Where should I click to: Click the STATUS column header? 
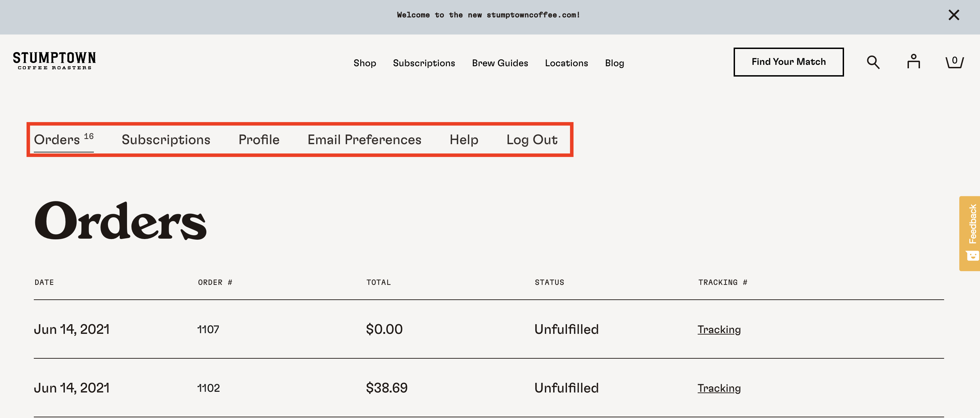click(x=549, y=282)
